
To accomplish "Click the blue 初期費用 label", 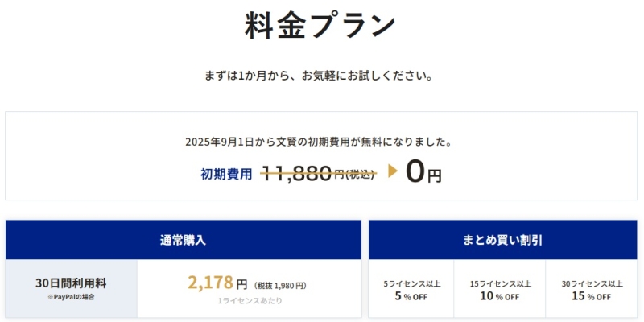I will 226,173.
